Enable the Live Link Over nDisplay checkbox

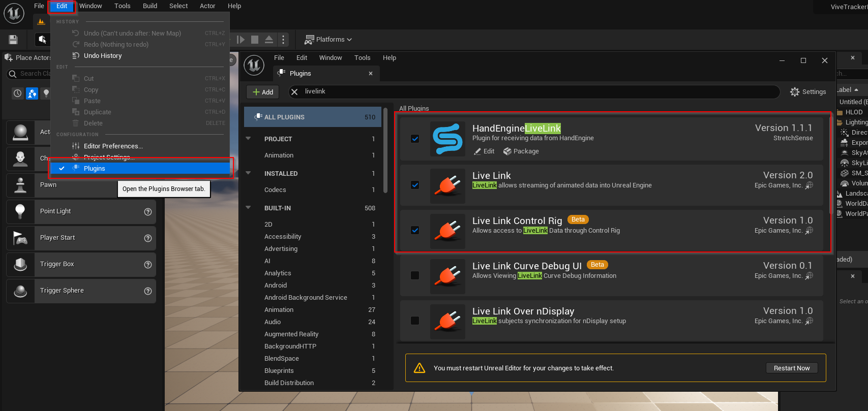(x=415, y=321)
